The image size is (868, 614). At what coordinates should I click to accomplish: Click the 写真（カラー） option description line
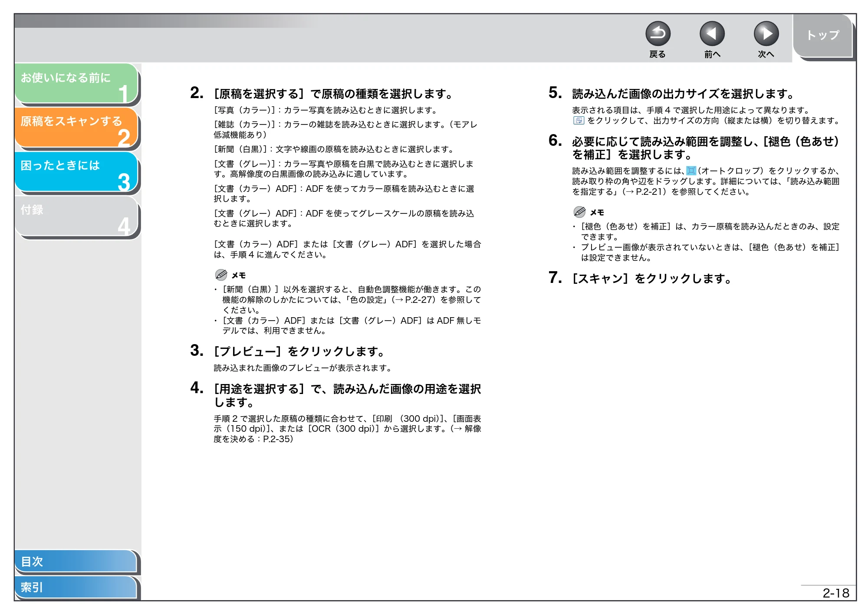point(326,110)
